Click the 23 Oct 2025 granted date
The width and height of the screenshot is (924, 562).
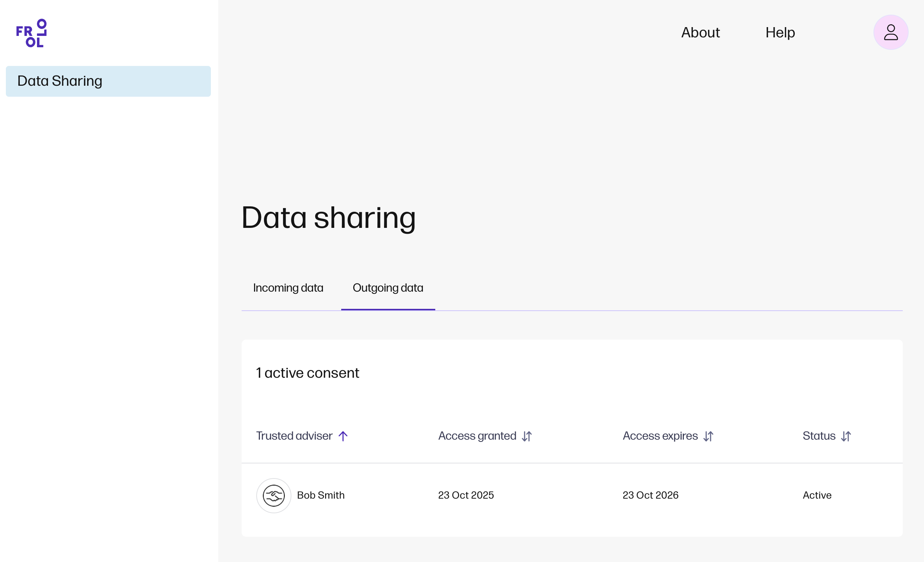click(x=466, y=495)
